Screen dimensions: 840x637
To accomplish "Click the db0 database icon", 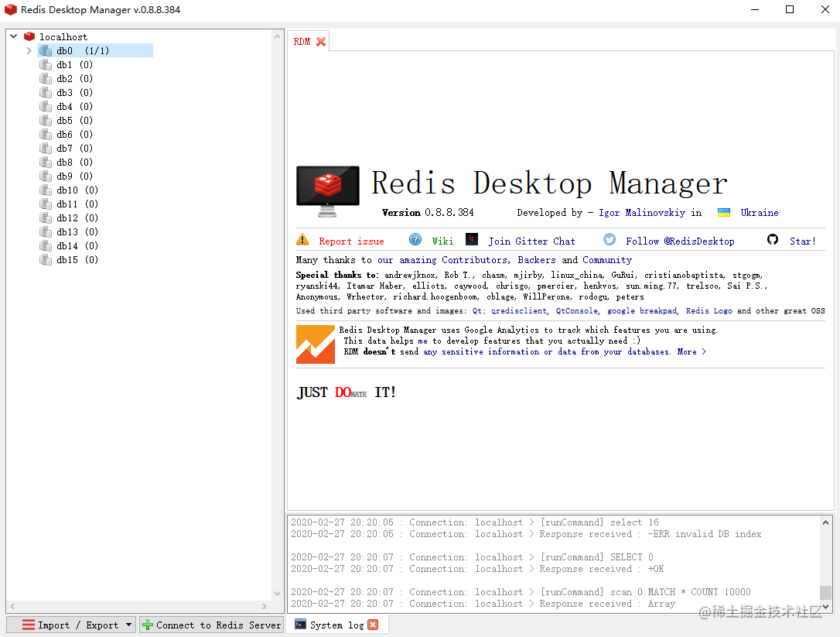I will click(46, 50).
